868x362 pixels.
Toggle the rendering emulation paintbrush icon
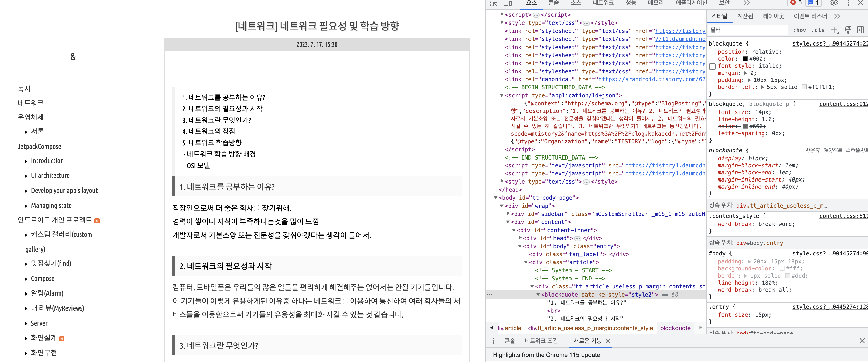[x=848, y=30]
